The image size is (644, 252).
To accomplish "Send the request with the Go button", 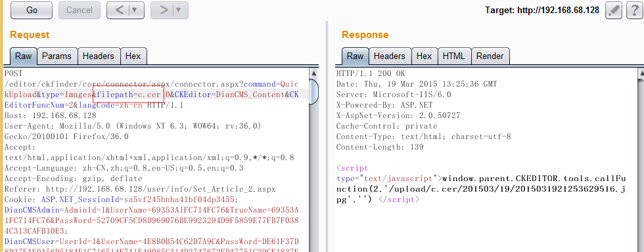I will tap(32, 10).
